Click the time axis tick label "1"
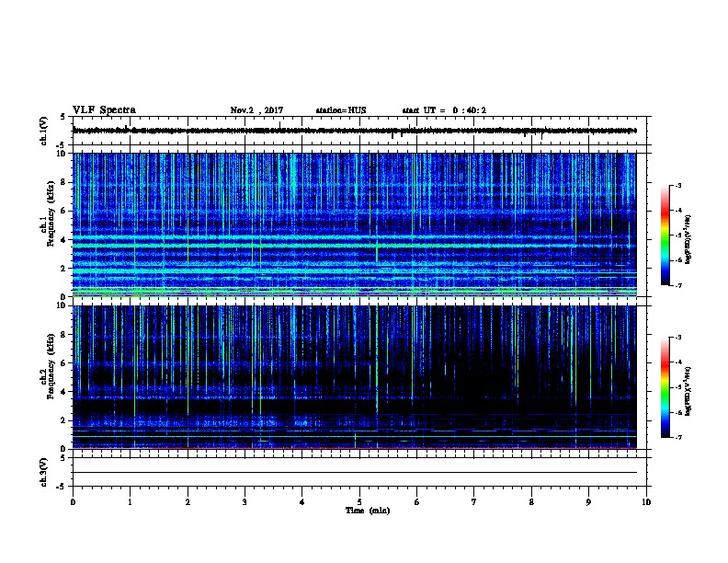The height and width of the screenshot is (563, 728). click(130, 502)
